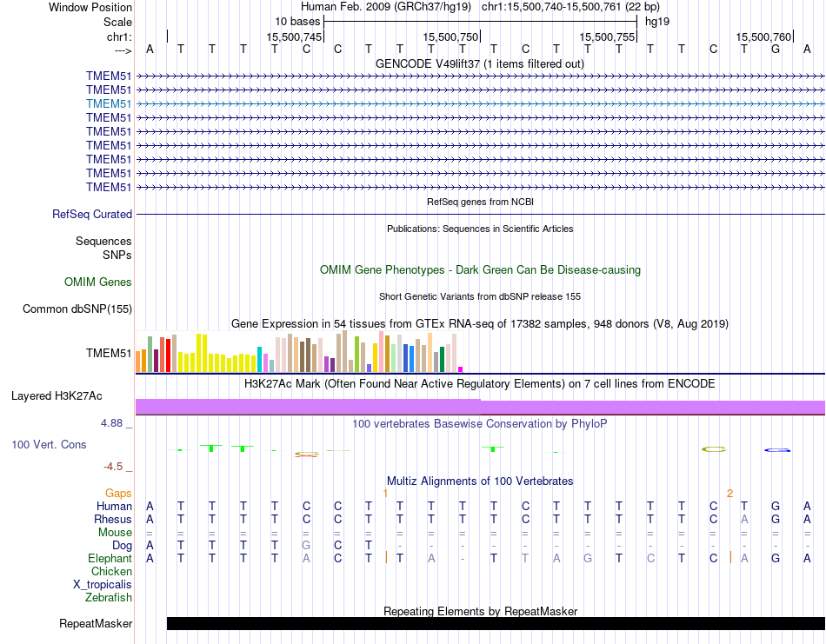Click the 15,500,755 position marker
The image size is (826, 644).
coord(607,37)
